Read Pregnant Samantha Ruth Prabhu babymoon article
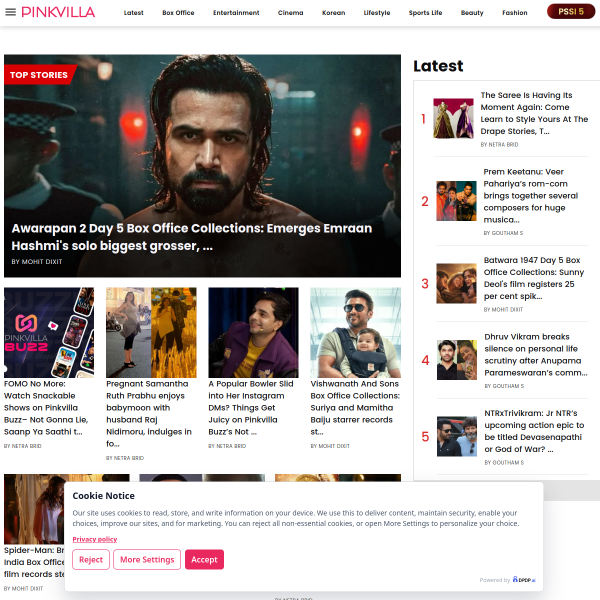The image size is (600, 600). click(149, 414)
